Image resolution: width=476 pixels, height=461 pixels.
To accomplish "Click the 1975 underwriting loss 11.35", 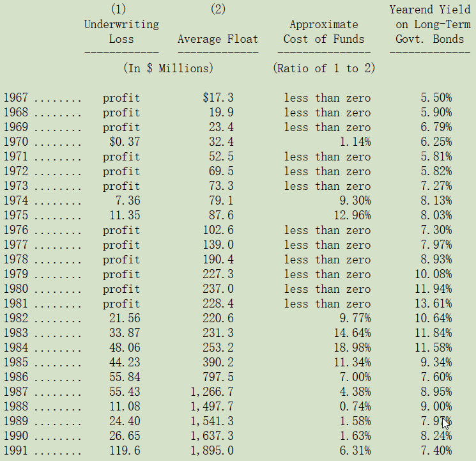I will 125,215.
